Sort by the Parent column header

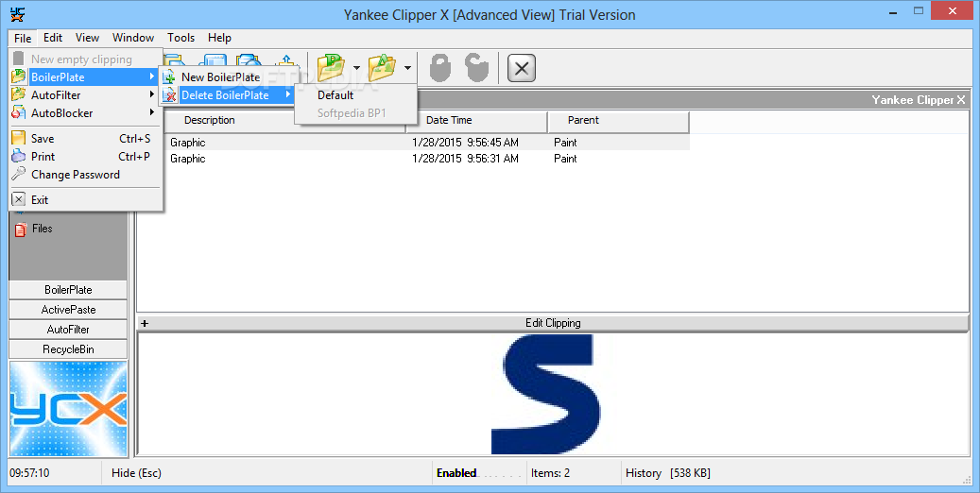[x=618, y=120]
